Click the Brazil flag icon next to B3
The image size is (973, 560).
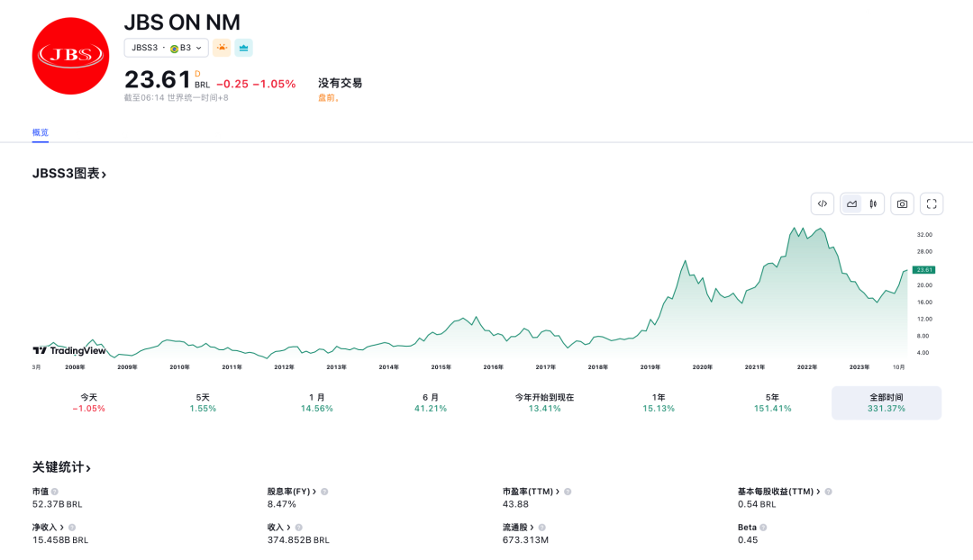tap(175, 49)
